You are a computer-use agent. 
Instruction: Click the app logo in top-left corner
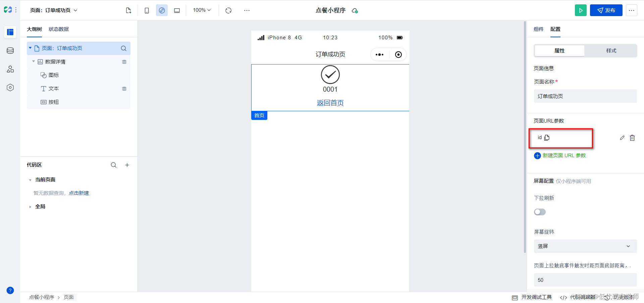[8, 10]
